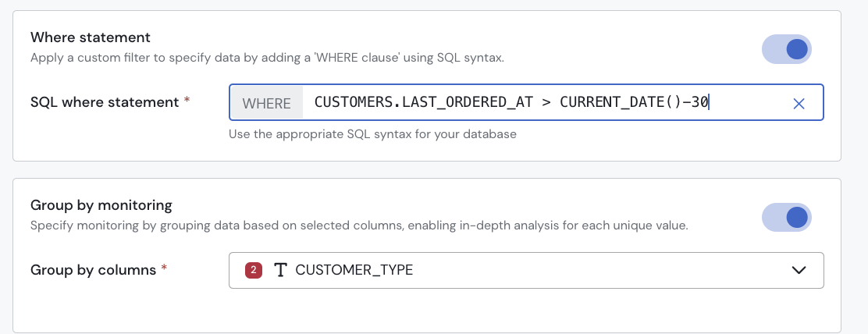Viewport: 868px width, 334px height.
Task: Click the text-type T icon beside CUSTOMER_TYPE
Action: pos(280,270)
